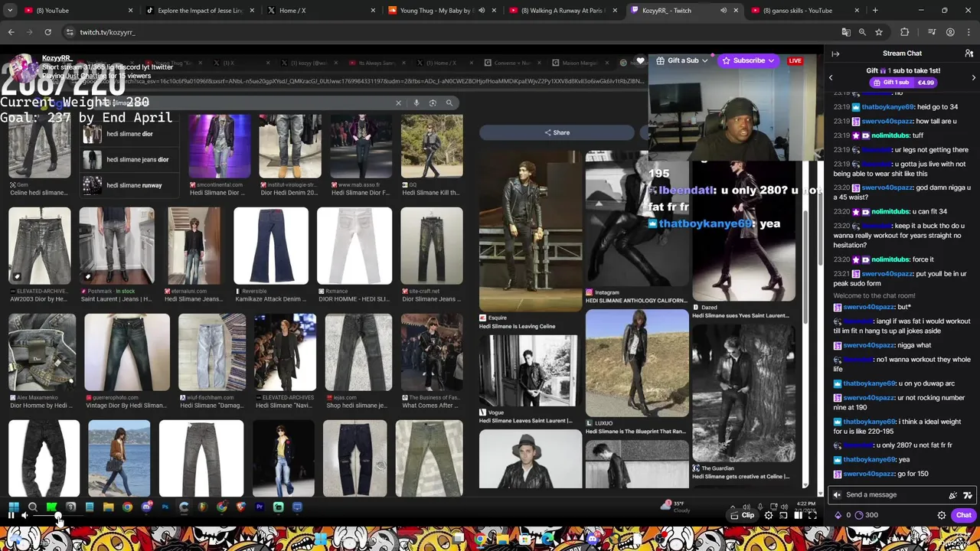
Task: Open Discord in the streamed taskbar
Action: [x=146, y=507]
